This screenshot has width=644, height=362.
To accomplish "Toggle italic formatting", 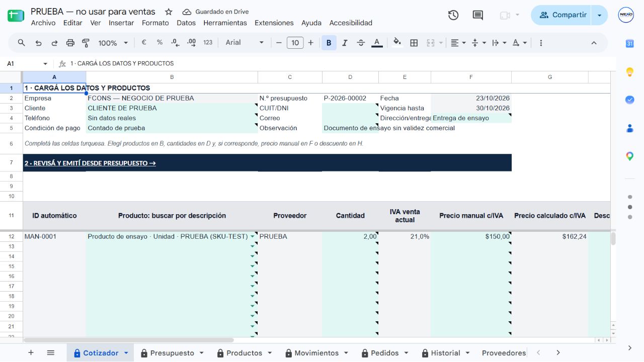I will pos(345,43).
